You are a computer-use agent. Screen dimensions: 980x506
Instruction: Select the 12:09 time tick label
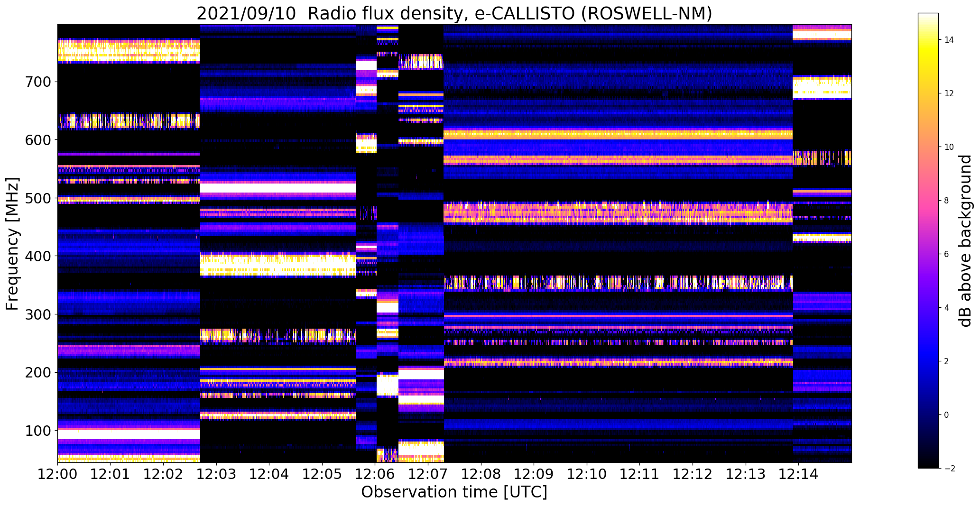534,474
